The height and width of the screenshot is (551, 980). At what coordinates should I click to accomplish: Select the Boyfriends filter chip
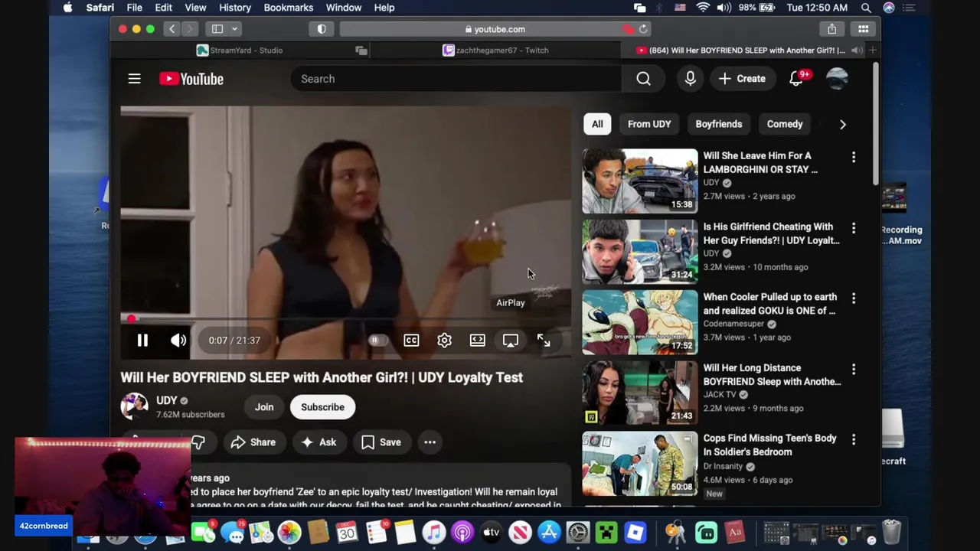pyautogui.click(x=719, y=124)
